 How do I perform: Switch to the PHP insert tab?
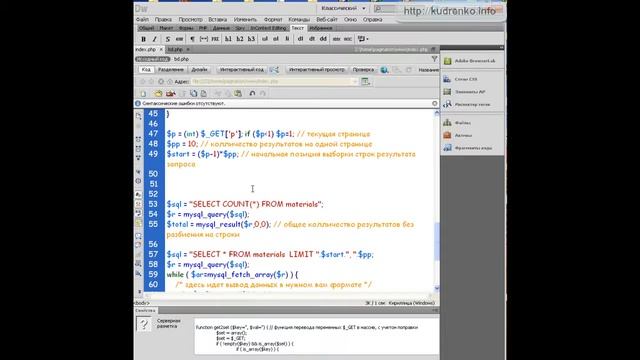coord(203,28)
